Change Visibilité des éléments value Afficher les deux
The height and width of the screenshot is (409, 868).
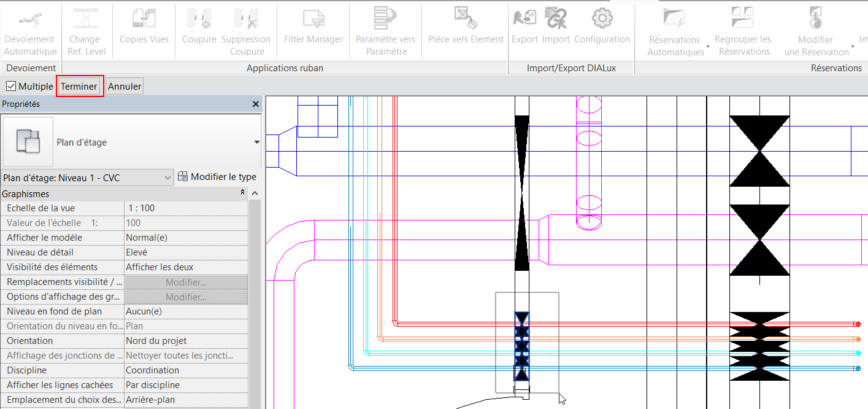pyautogui.click(x=186, y=267)
